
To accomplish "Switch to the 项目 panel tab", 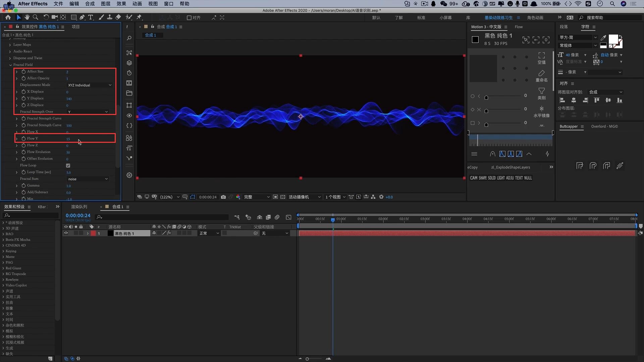I will coord(76,27).
